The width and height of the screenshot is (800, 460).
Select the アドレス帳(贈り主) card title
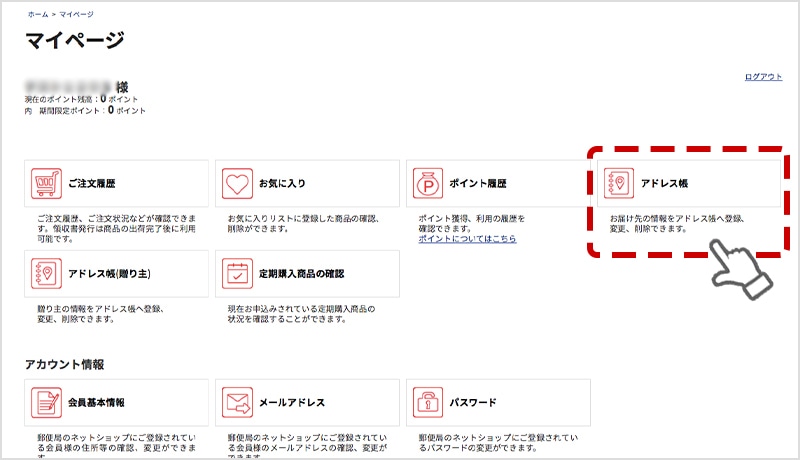108,274
